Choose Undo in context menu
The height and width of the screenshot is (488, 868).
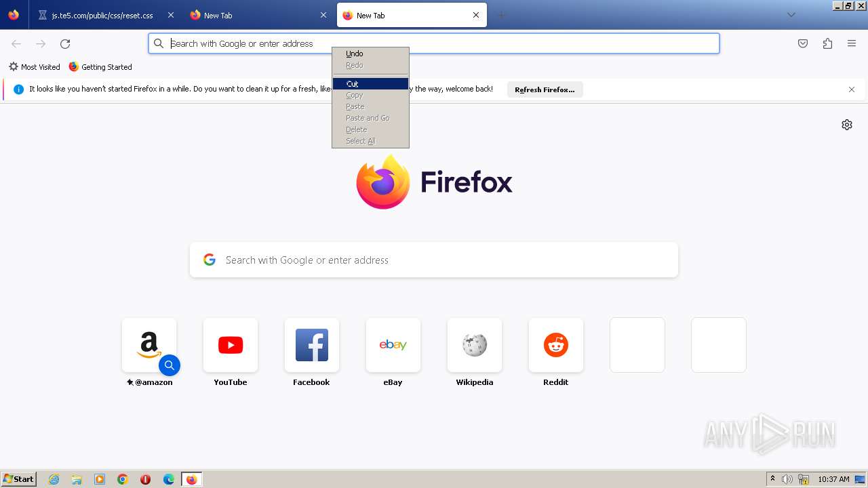coord(370,54)
